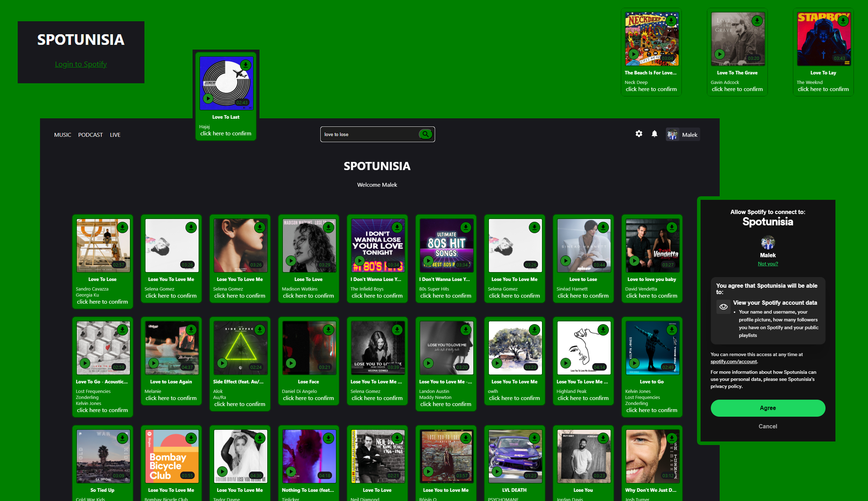Download 80s Super Hits track

click(x=466, y=227)
